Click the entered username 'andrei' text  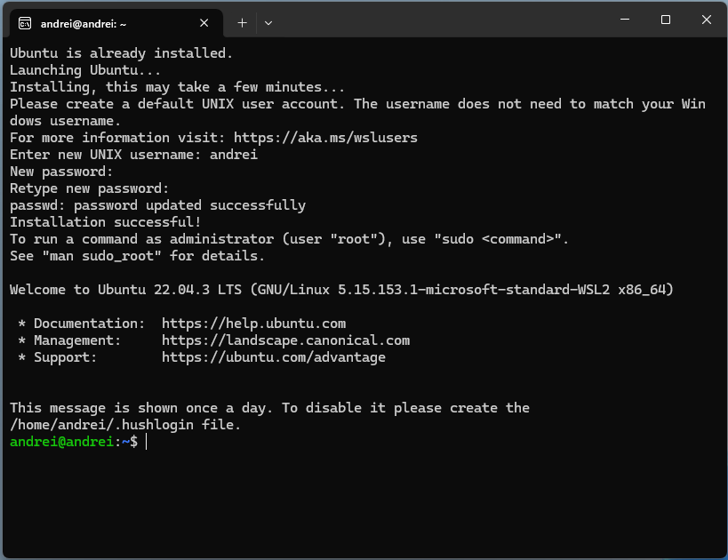click(x=234, y=155)
